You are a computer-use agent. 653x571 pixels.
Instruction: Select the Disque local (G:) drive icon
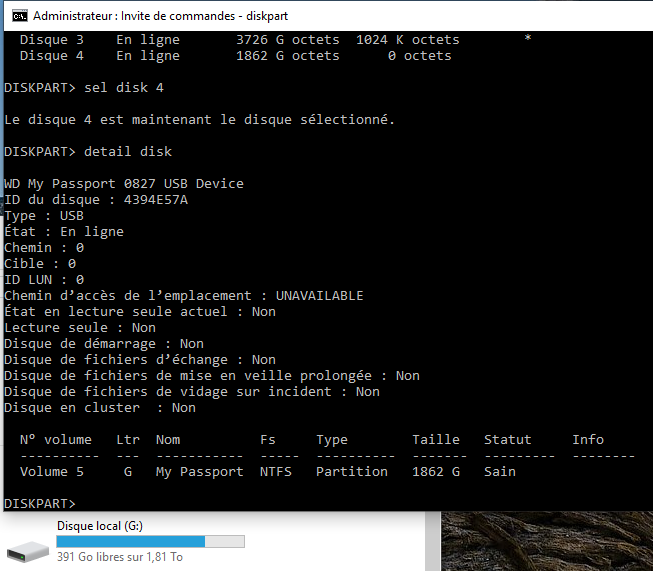pos(28,551)
